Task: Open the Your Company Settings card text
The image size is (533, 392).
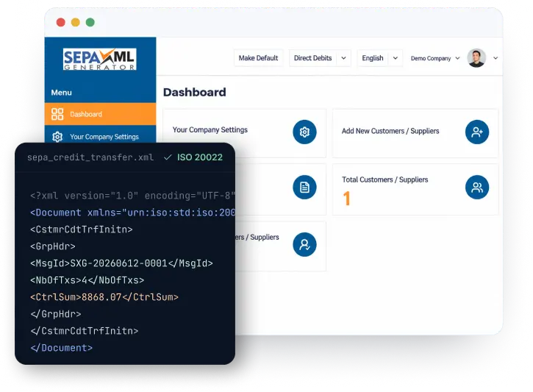Action: point(210,130)
